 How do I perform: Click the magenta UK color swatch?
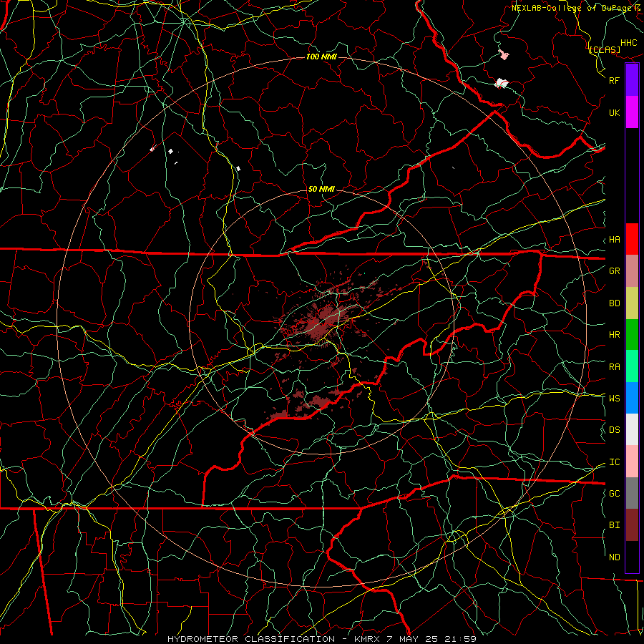(x=632, y=112)
